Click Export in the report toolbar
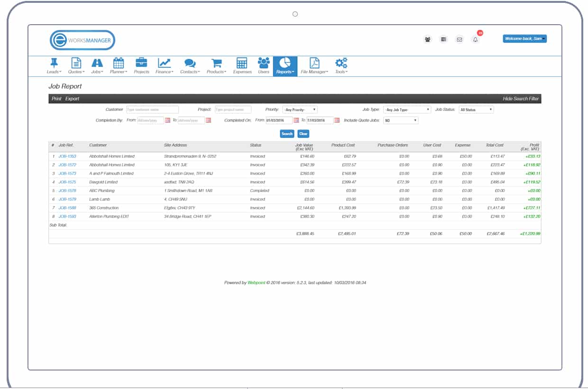The image size is (588, 389). point(72,99)
